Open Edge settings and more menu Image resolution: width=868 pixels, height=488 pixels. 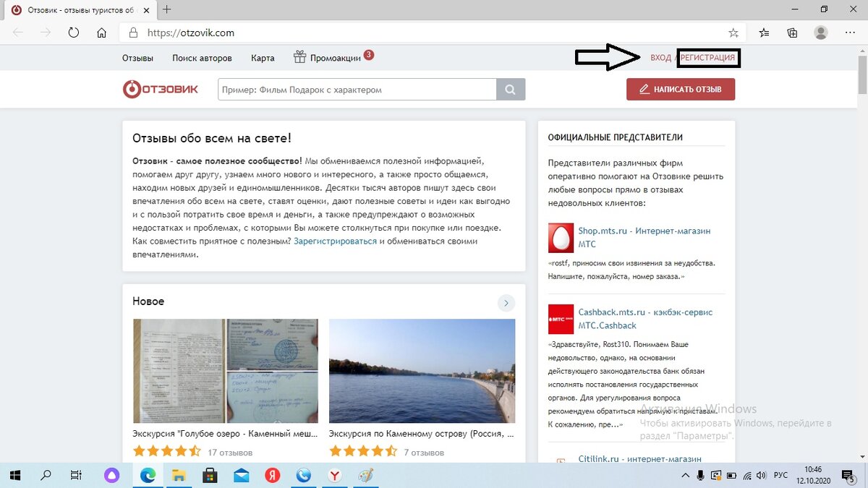[x=850, y=33]
